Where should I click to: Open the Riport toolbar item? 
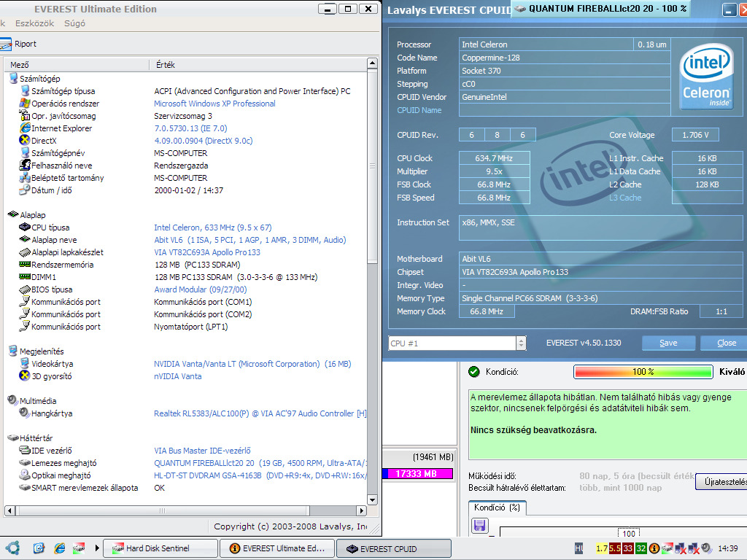(18, 44)
